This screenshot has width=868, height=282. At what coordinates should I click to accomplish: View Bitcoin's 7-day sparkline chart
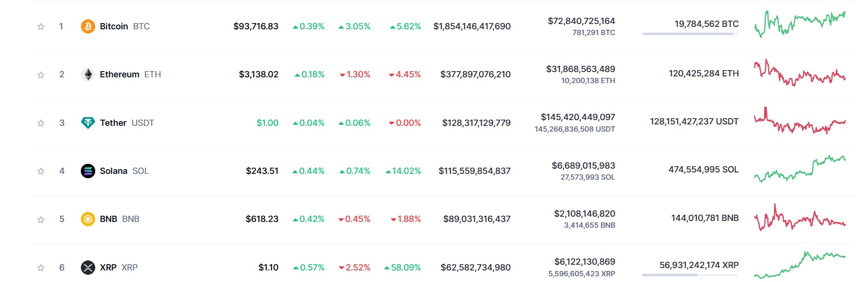click(800, 24)
